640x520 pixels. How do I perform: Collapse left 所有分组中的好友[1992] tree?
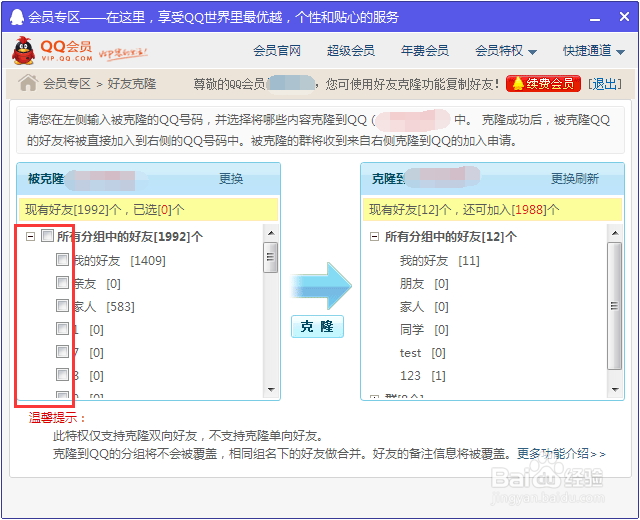click(x=30, y=236)
